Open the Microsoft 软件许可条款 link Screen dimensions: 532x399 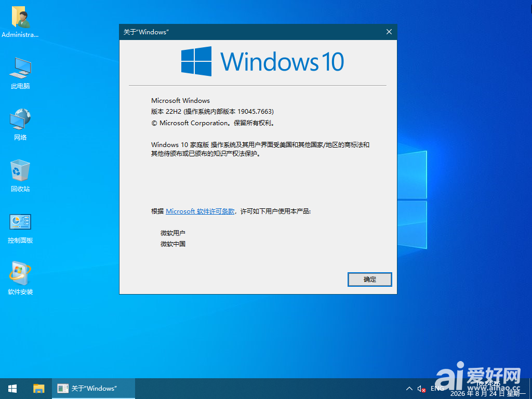(x=200, y=211)
